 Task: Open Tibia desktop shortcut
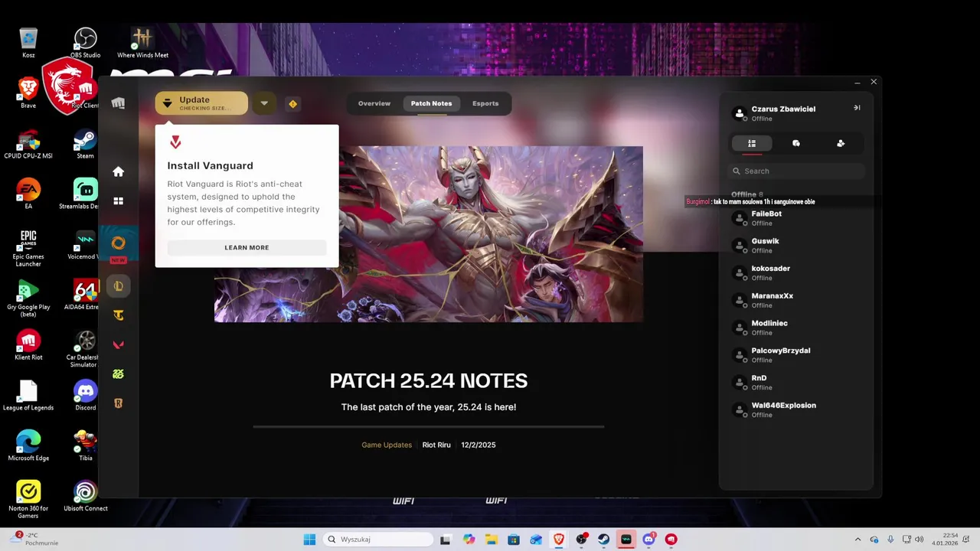(x=85, y=446)
